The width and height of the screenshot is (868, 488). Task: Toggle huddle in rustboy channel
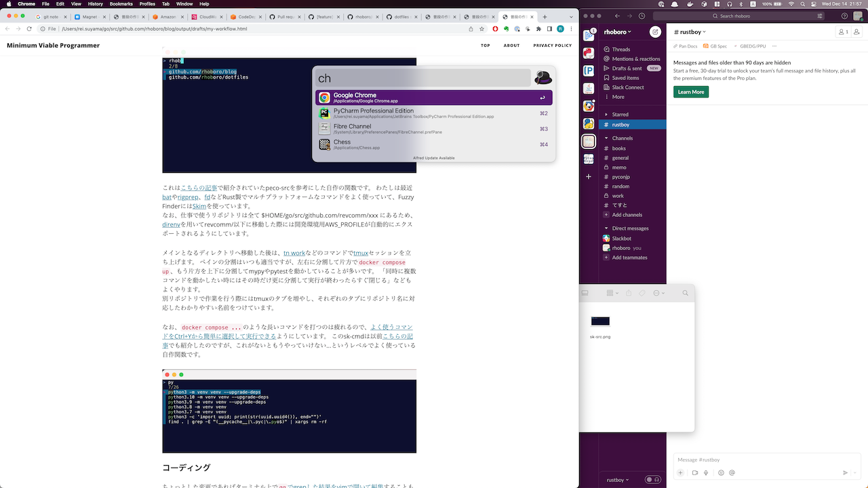pos(652,479)
